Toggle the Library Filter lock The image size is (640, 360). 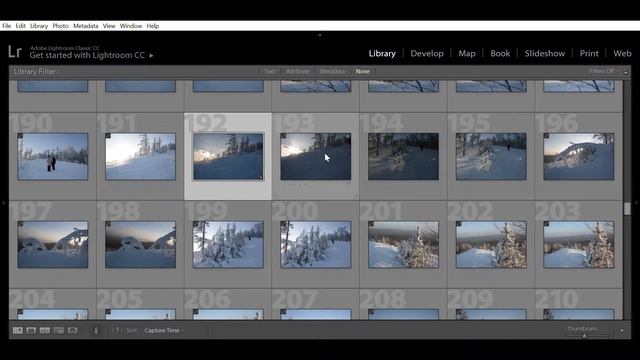coord(626,72)
